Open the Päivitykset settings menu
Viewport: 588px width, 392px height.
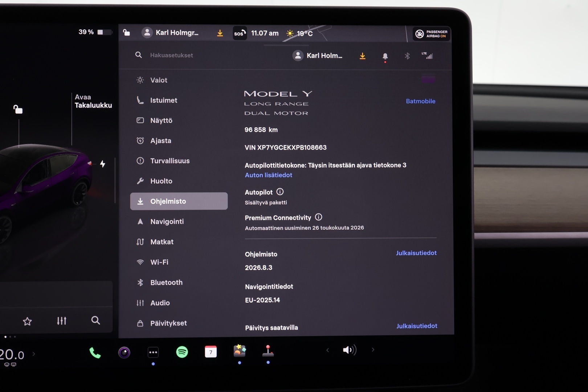(x=179, y=323)
